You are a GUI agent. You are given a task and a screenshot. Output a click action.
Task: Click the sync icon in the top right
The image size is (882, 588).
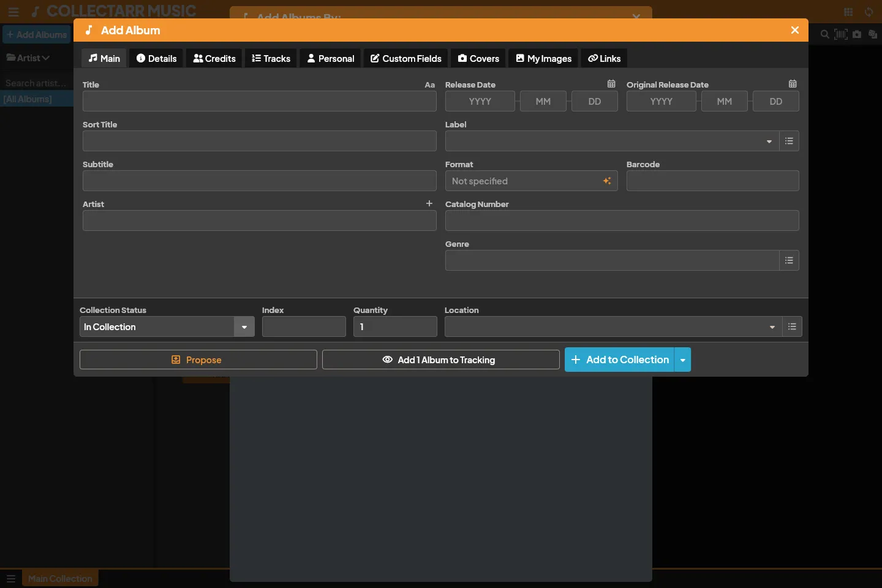pos(869,12)
